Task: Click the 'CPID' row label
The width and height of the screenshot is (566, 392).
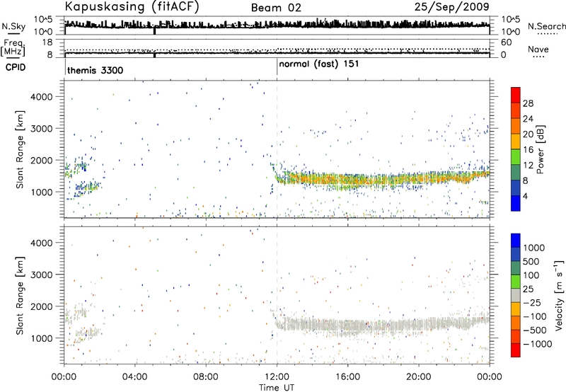Action: tap(16, 67)
